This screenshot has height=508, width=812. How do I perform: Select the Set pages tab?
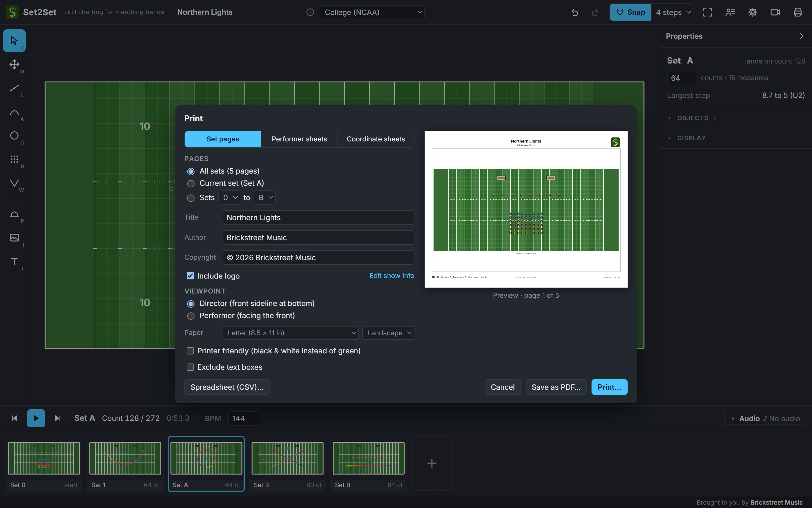[223, 139]
